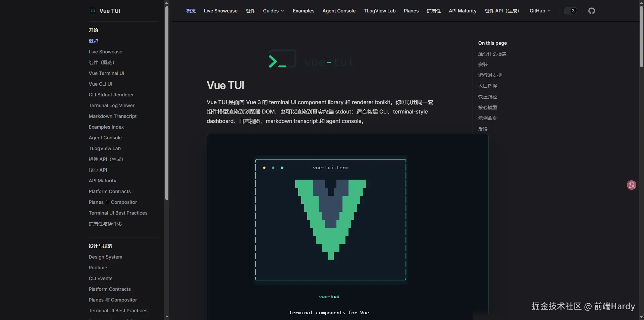The image size is (644, 320).
Task: Jump to 示例命令 in On this page
Action: pyautogui.click(x=488, y=118)
